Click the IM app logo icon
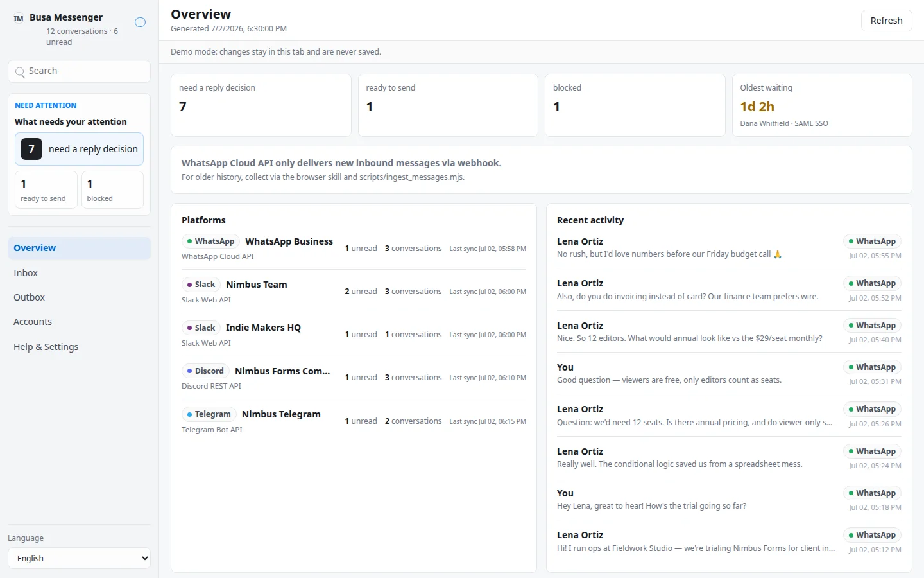Image resolution: width=924 pixels, height=578 pixels. tap(19, 19)
